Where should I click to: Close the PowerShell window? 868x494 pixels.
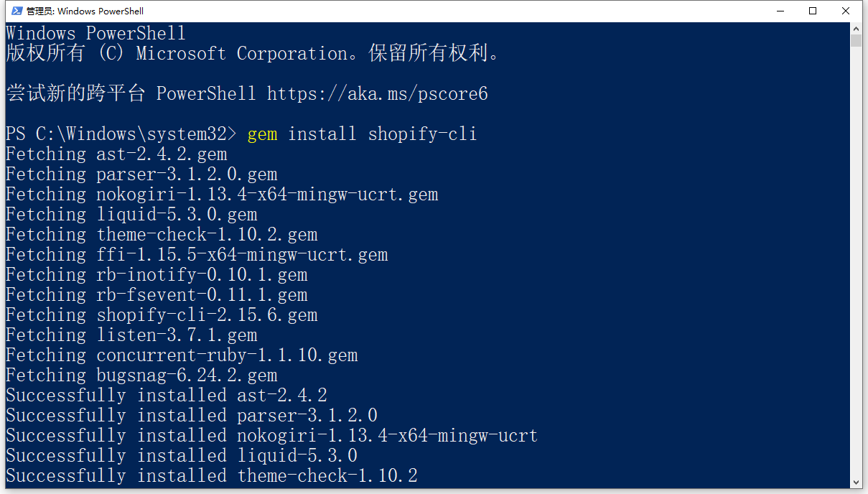(846, 11)
